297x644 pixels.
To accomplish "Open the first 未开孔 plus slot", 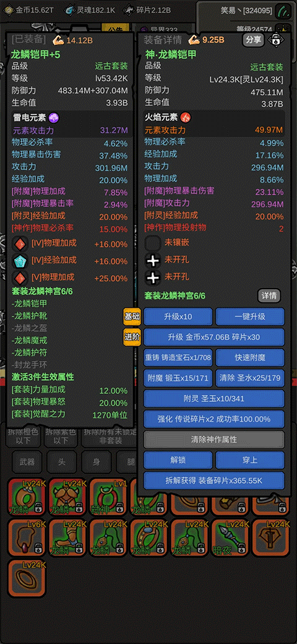I will click(x=153, y=261).
